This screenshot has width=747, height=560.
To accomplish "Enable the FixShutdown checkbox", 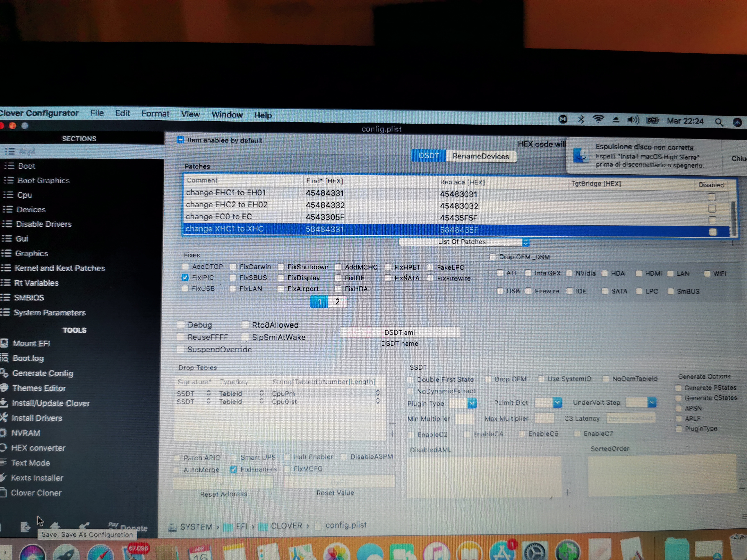I will click(281, 267).
